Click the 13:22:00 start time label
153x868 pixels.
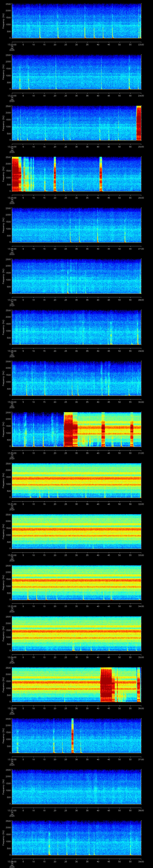[x=12, y=44]
